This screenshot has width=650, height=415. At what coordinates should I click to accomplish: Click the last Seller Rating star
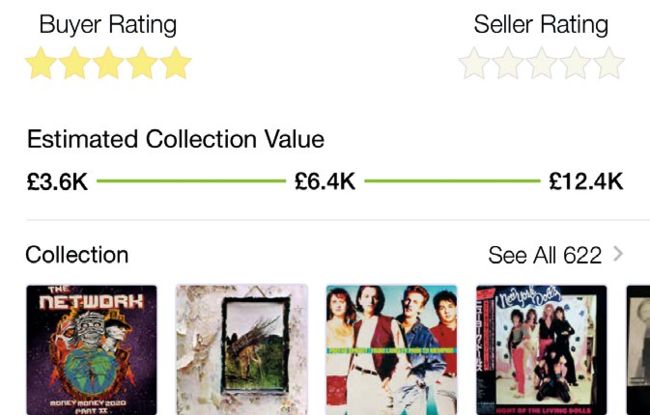(608, 65)
